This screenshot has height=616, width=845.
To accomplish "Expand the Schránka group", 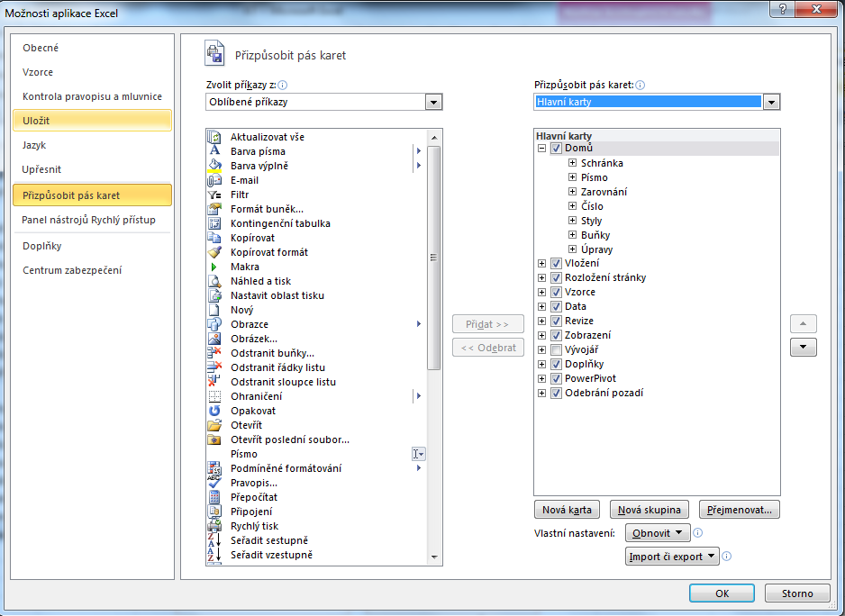I will [572, 163].
